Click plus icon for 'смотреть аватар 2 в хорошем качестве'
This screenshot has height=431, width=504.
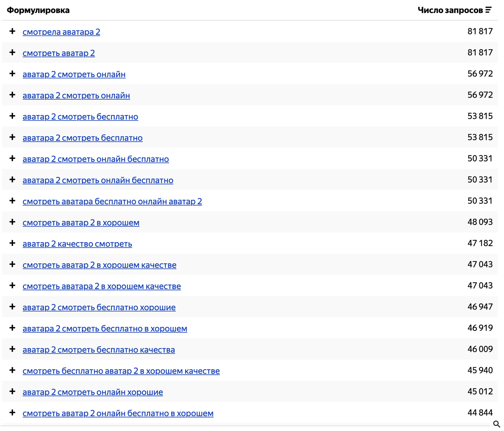click(x=12, y=264)
